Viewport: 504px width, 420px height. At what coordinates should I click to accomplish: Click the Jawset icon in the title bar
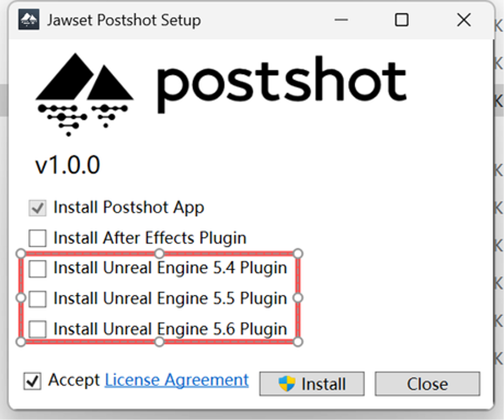coord(29,20)
